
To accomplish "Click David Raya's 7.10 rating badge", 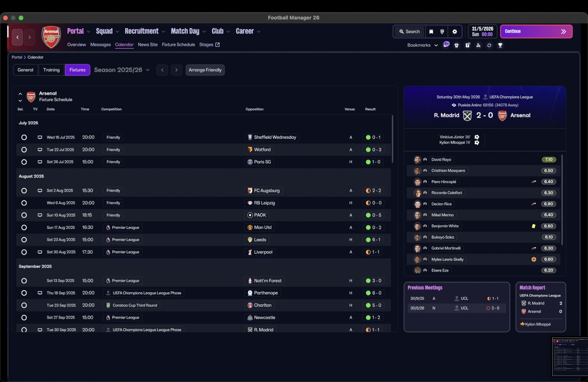I will (549, 160).
